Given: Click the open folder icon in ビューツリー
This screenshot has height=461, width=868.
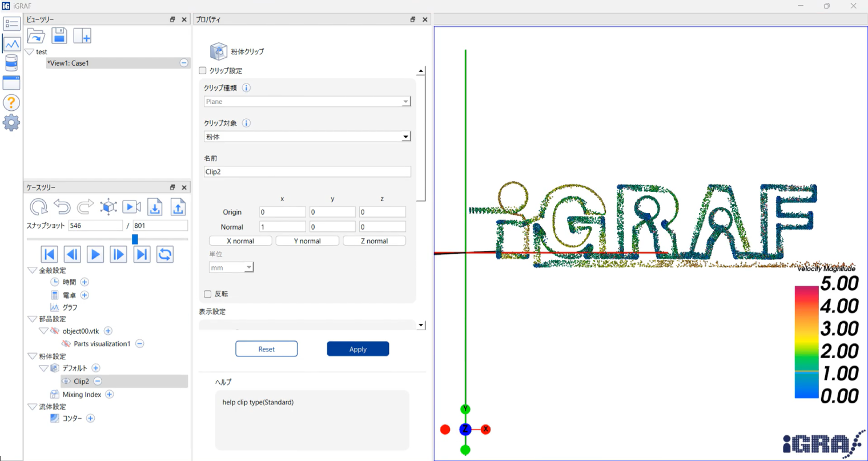Looking at the screenshot, I should click(36, 36).
